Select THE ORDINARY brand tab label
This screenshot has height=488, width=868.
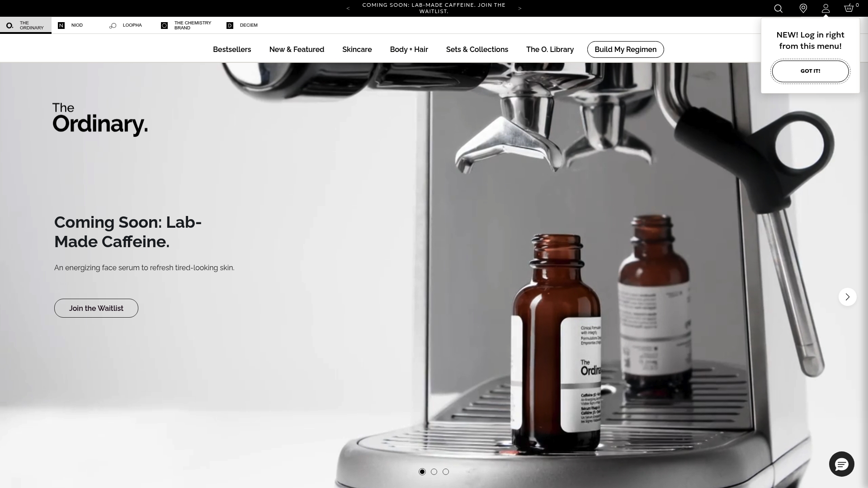32,25
